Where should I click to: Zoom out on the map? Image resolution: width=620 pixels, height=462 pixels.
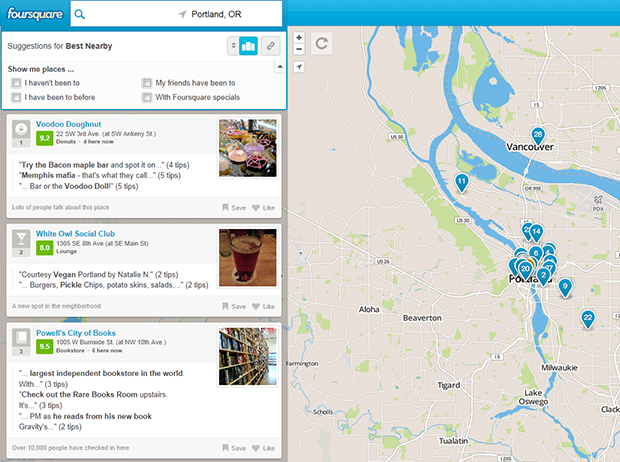pyautogui.click(x=299, y=48)
